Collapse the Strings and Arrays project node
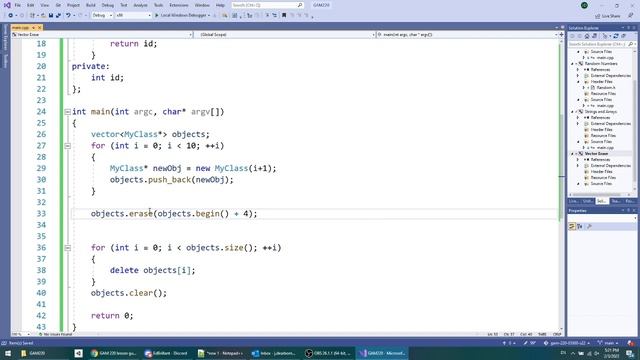This screenshot has width=640, height=360. tap(573, 112)
